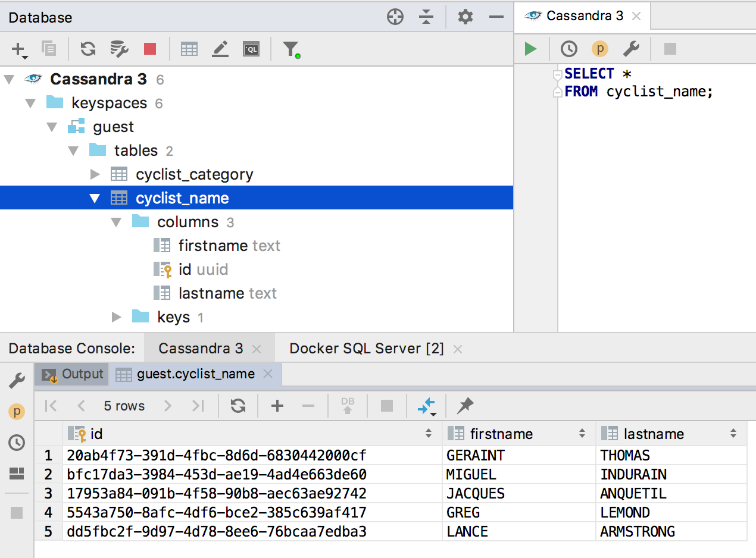Click the Jump to Query Console icon
Viewport: 756px width, 558px height.
[x=251, y=49]
